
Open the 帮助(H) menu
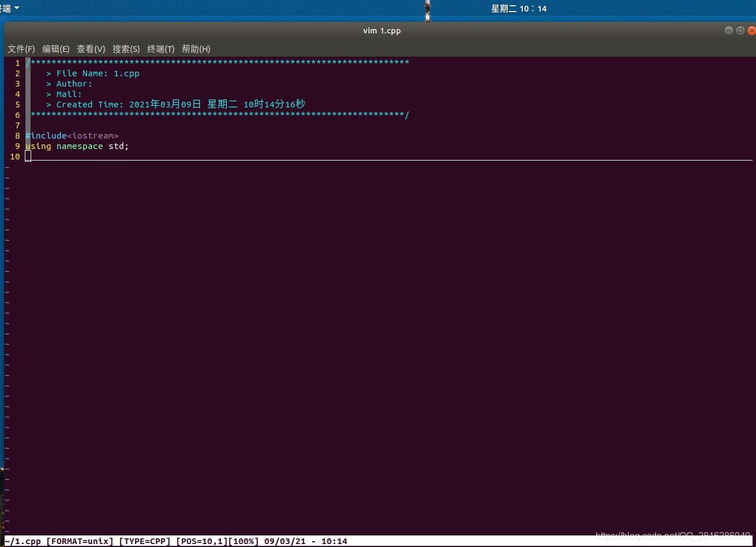[196, 49]
